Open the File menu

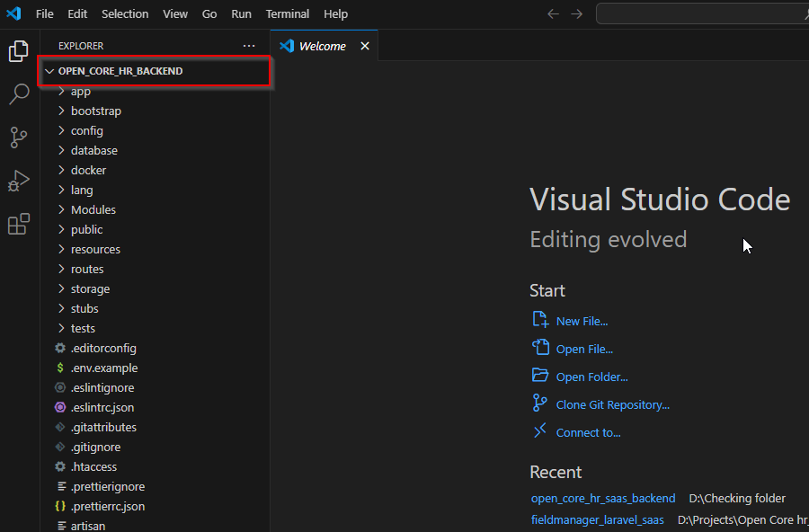click(44, 14)
